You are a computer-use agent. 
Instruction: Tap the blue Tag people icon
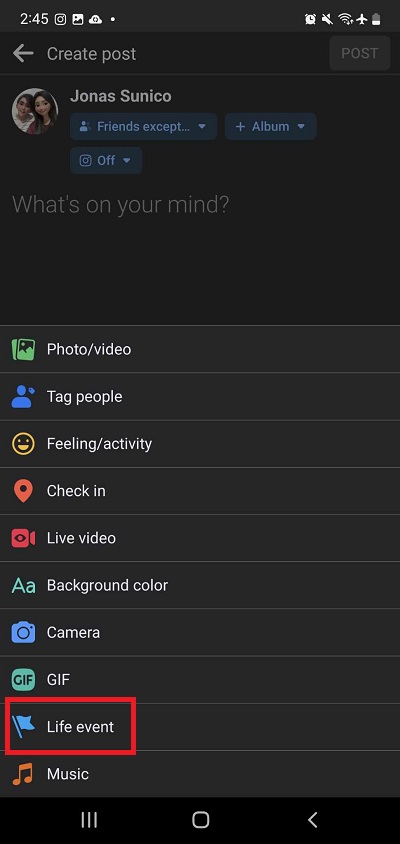(23, 397)
